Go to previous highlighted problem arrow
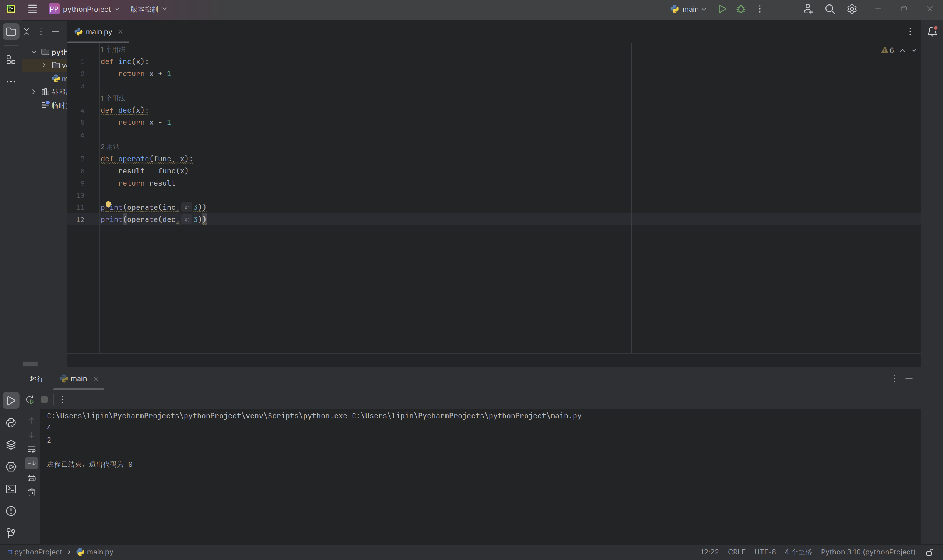Viewport: 943px width, 560px height. click(x=902, y=50)
